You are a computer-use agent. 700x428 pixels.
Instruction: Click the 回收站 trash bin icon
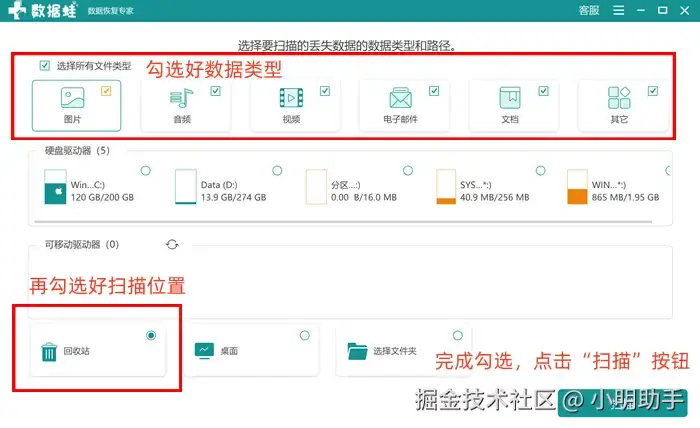point(49,352)
